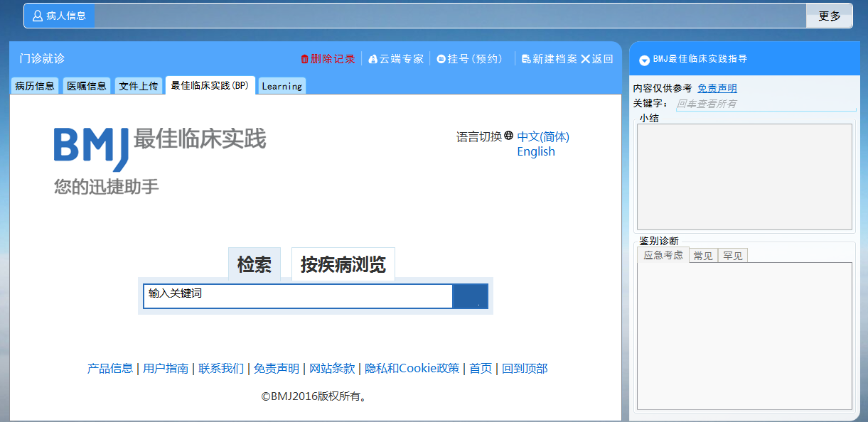Click the red trash icon for 删除记录
The image size is (868, 422).
coord(305,59)
